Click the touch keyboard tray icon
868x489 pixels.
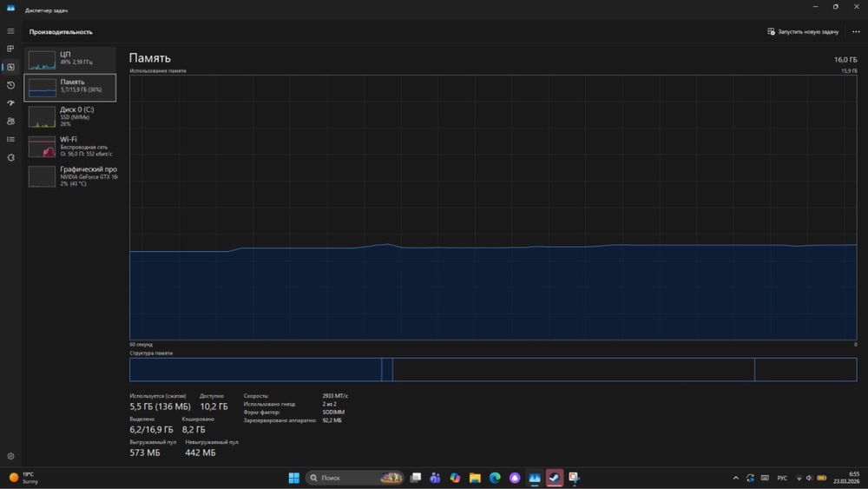point(765,478)
